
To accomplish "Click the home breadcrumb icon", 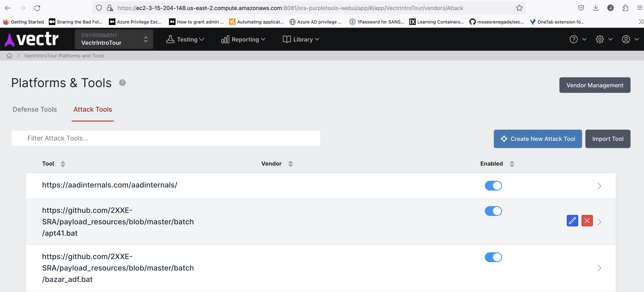I will pos(9,56).
